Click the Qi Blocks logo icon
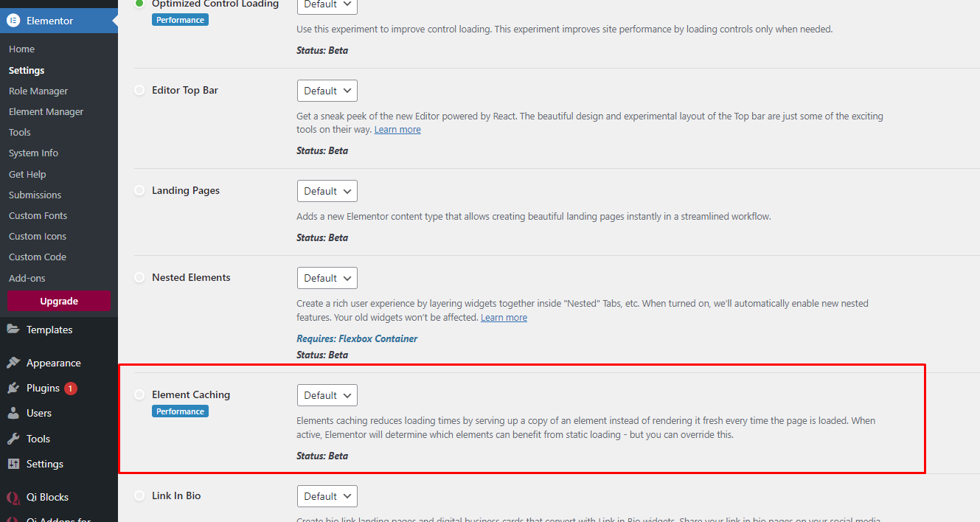980x522 pixels. tap(13, 497)
